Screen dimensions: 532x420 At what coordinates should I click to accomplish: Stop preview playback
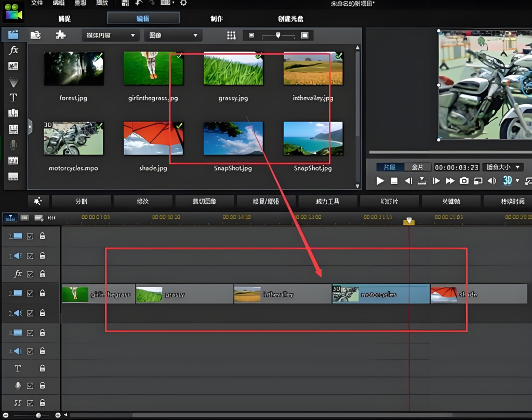point(394,181)
